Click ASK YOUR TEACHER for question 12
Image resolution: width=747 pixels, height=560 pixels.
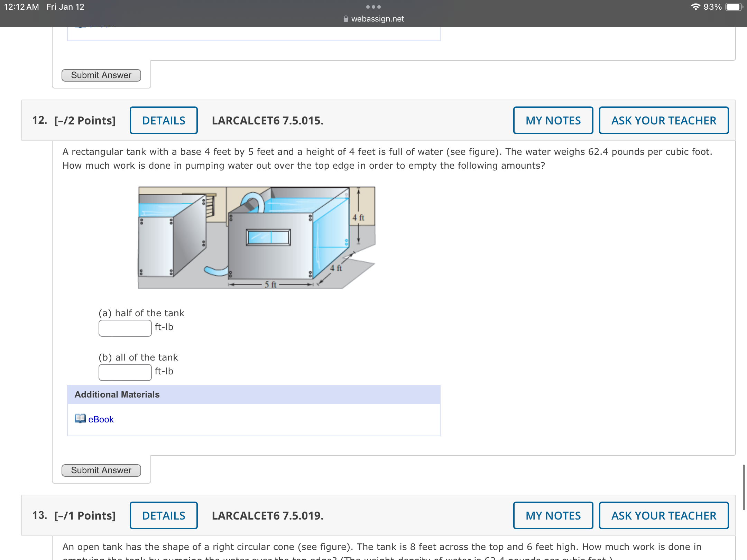tap(663, 120)
